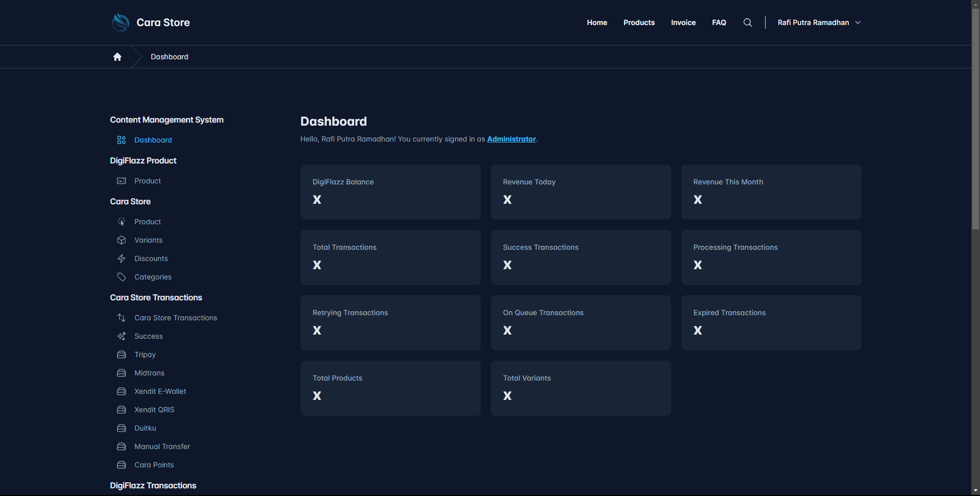This screenshot has height=496, width=980.
Task: Select Dashboard in the sidebar
Action: (153, 140)
